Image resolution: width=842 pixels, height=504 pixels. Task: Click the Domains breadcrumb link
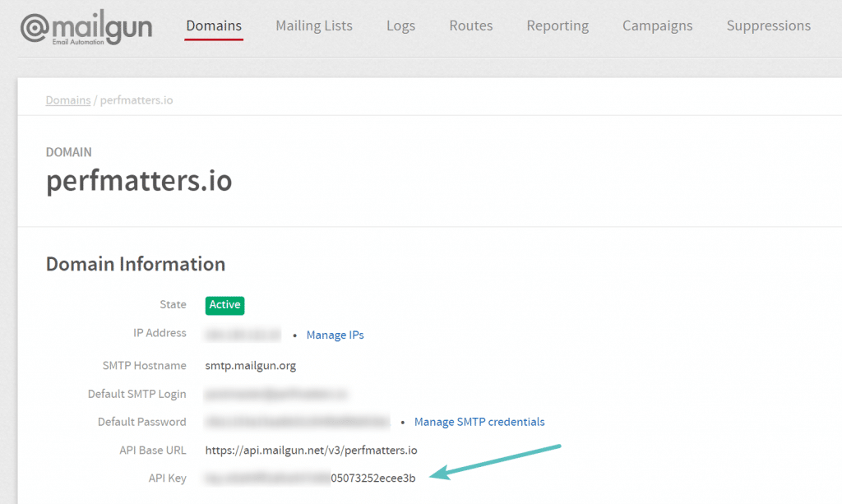pyautogui.click(x=67, y=99)
